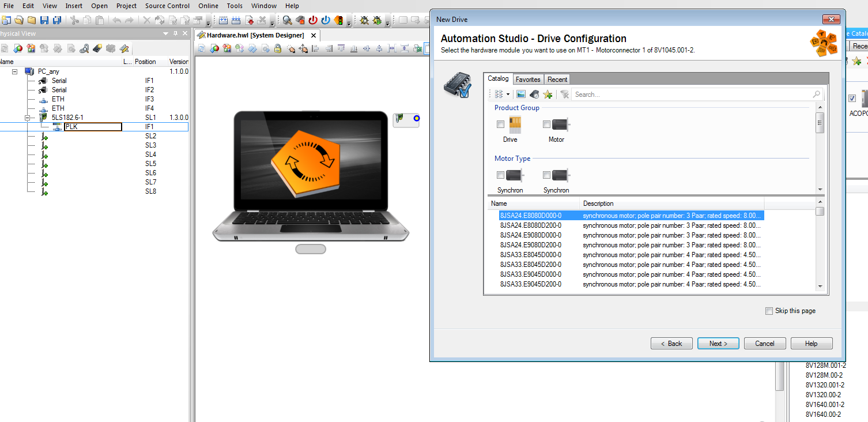Click the first debugger bug icon

pos(364,20)
